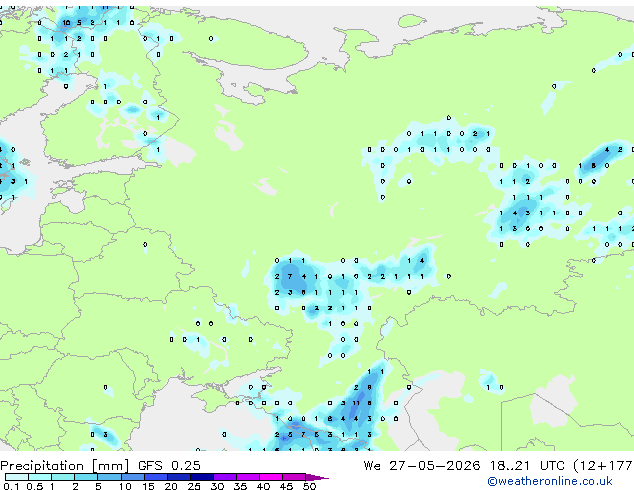Click the '[mm]' unit label
The height and width of the screenshot is (490, 634).
111,466
